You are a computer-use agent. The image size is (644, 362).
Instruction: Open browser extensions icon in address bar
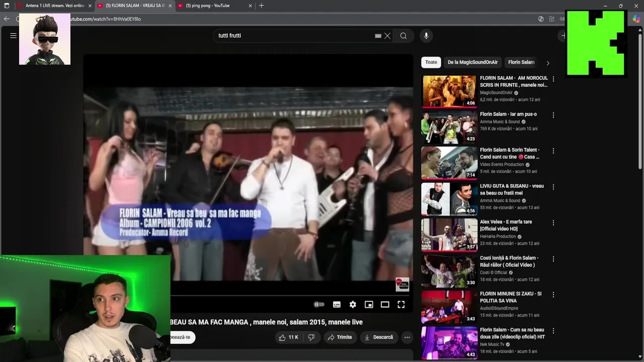551,19
